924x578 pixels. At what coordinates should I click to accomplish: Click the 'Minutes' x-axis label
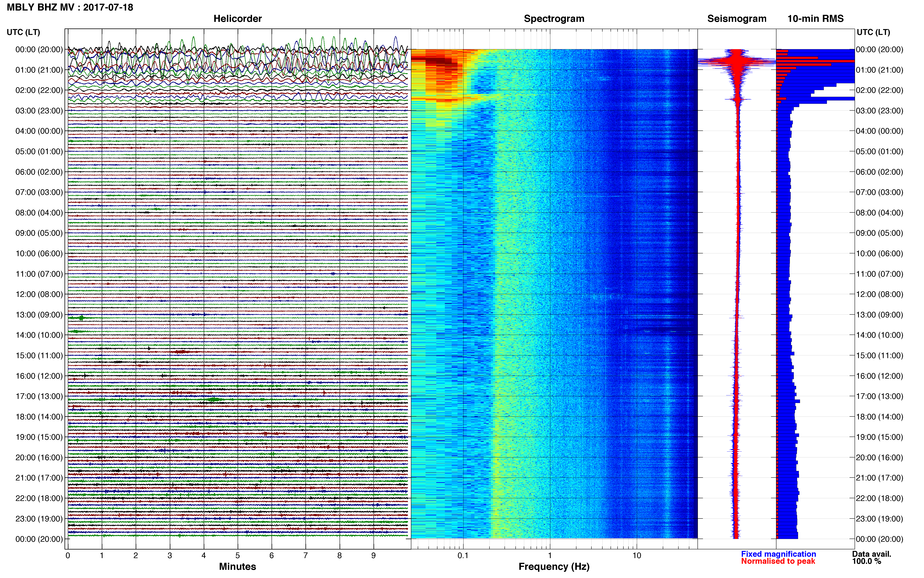point(237,566)
